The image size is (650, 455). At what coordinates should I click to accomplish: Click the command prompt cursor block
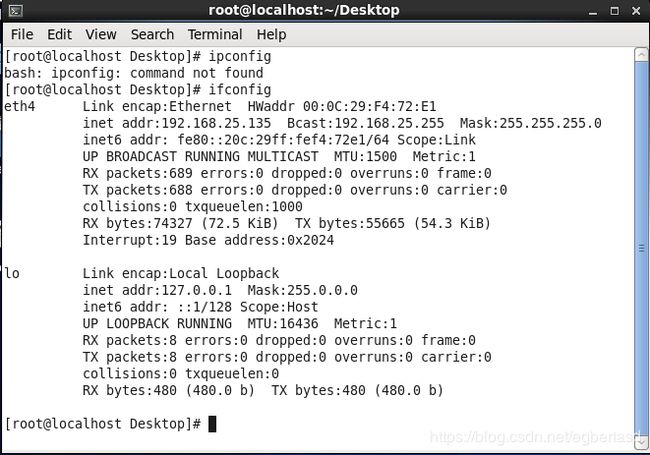[212, 424]
